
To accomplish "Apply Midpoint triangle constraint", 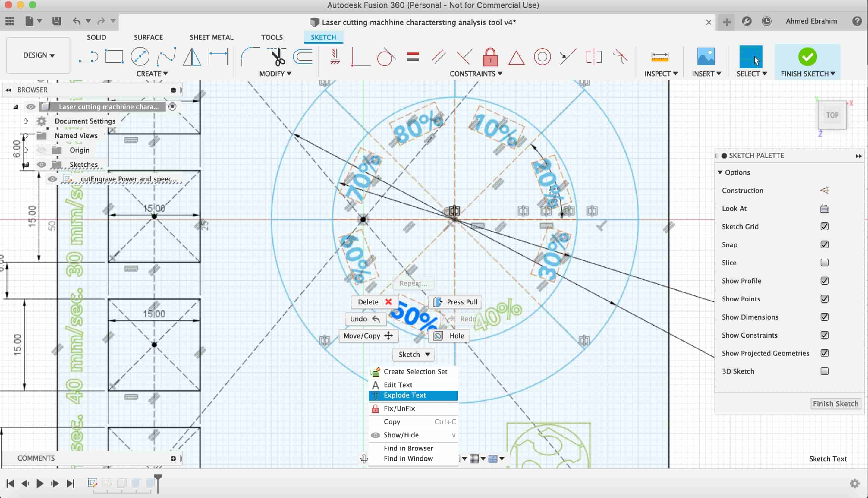I will (x=516, y=58).
